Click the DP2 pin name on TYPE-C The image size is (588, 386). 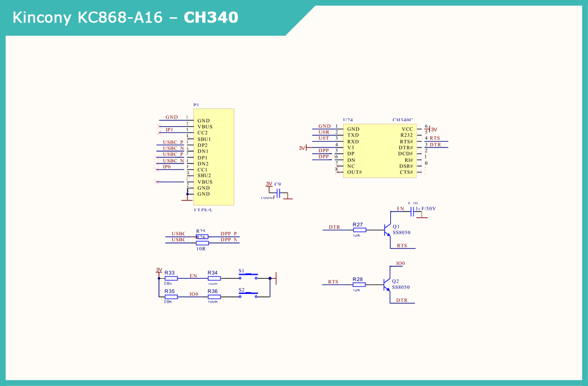(202, 145)
